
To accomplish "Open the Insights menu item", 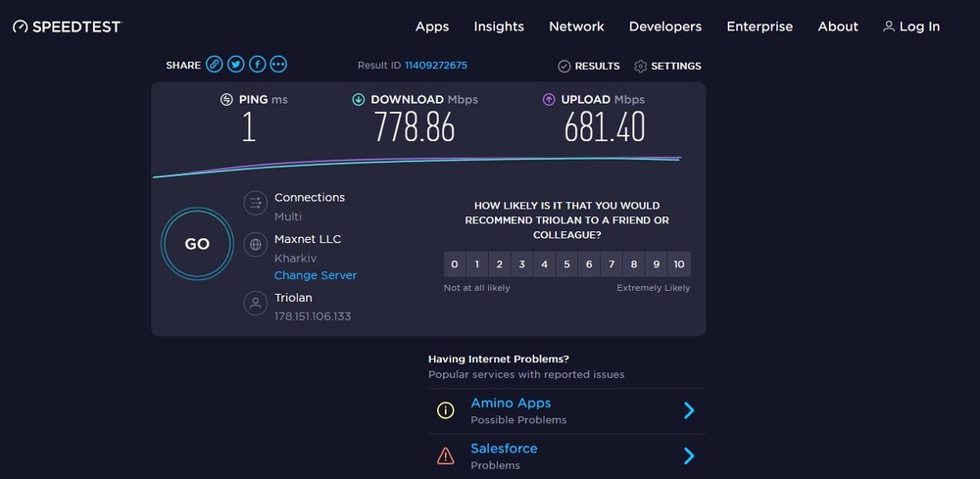I will point(499,26).
